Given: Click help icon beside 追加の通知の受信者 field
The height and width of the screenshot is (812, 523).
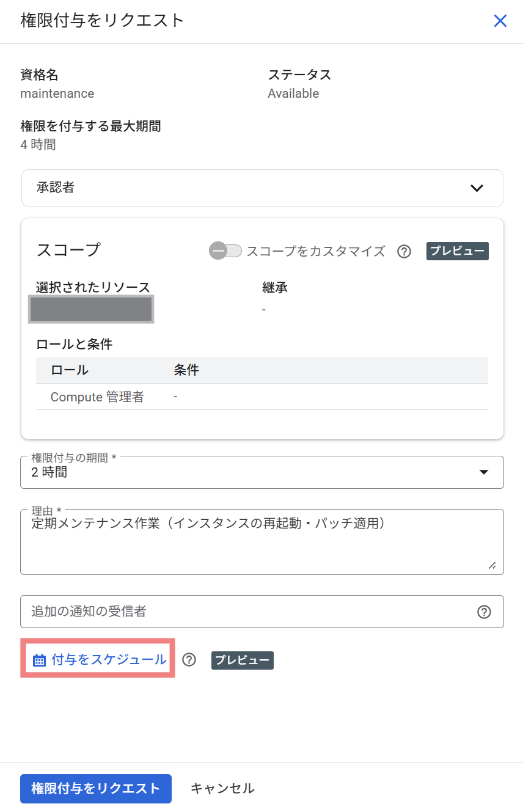Looking at the screenshot, I should click(484, 611).
